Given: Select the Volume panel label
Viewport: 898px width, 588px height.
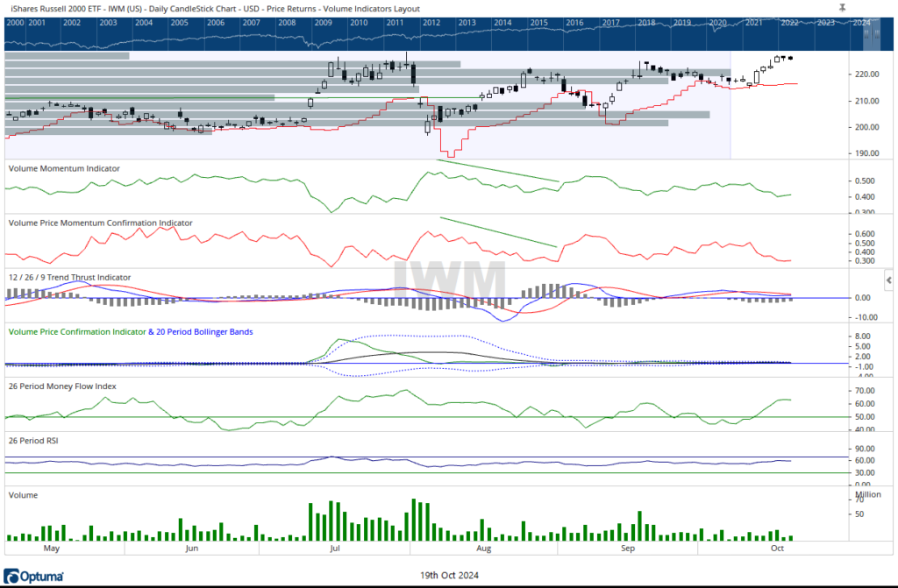Looking at the screenshot, I should [x=23, y=493].
